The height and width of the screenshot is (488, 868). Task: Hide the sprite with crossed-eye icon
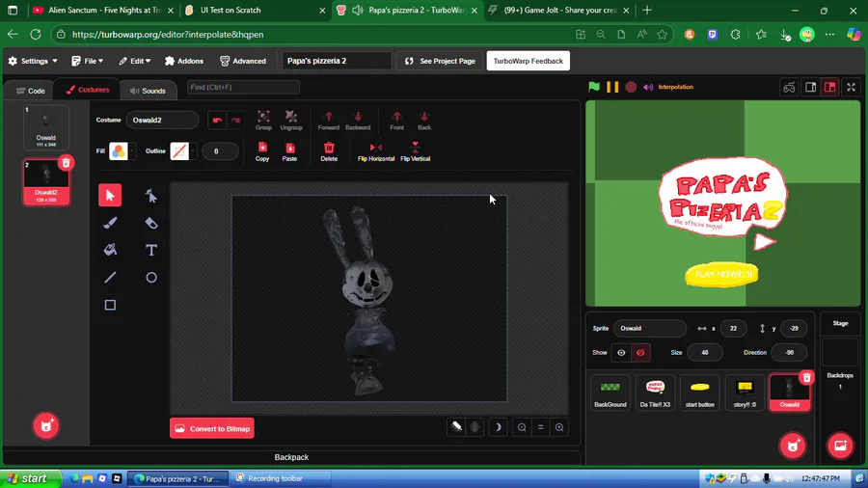point(640,352)
